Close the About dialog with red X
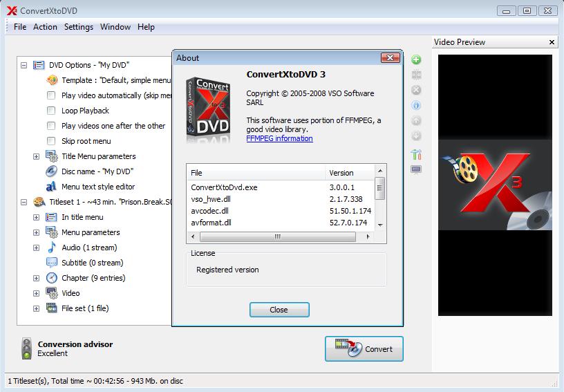Viewport: 564px width, 392px height. pos(391,57)
